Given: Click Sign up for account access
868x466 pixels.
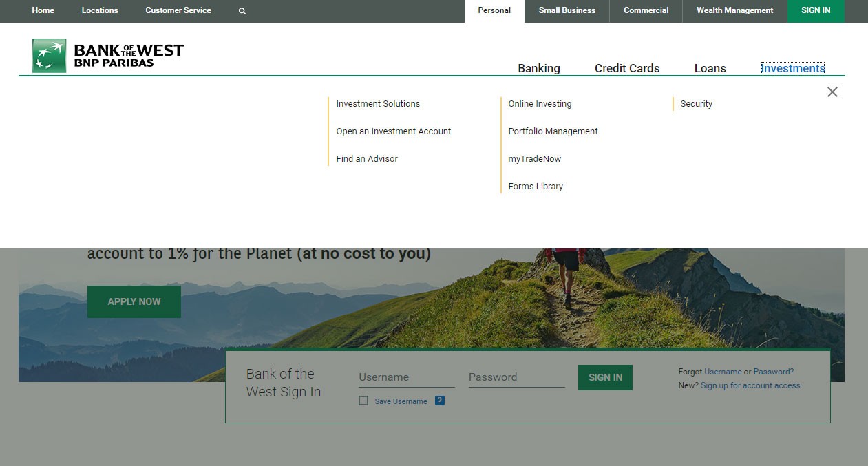Looking at the screenshot, I should (750, 385).
